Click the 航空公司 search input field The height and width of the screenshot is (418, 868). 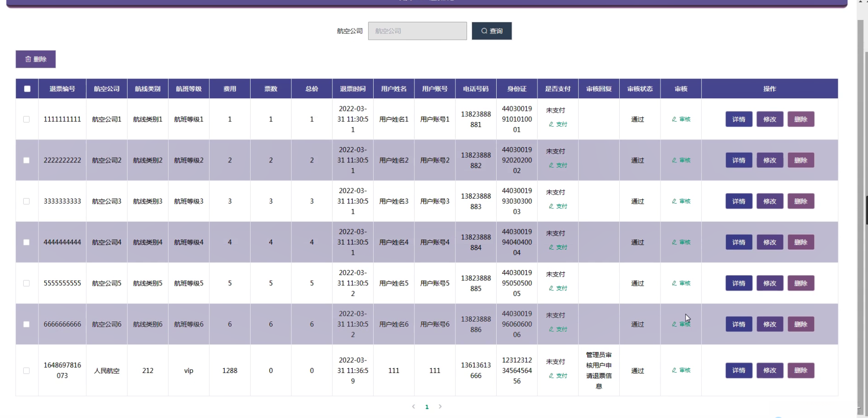pyautogui.click(x=417, y=31)
